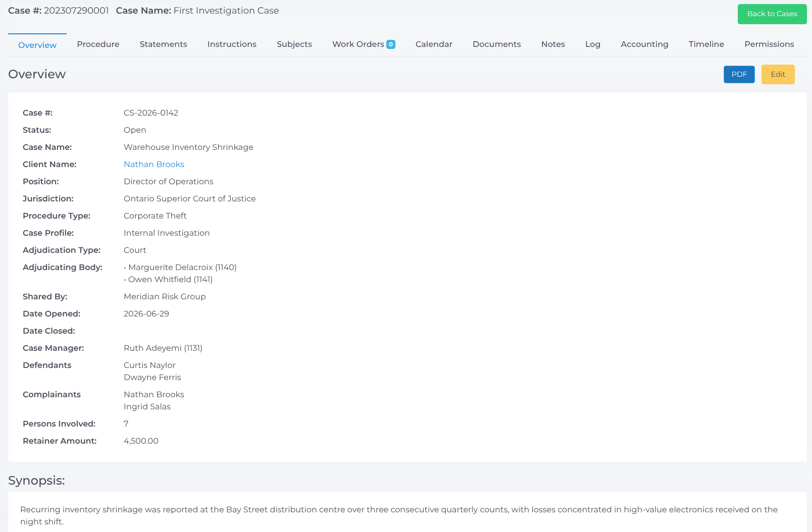Image resolution: width=812 pixels, height=532 pixels.
Task: Click the Internal Investigation case profile
Action: point(167,233)
